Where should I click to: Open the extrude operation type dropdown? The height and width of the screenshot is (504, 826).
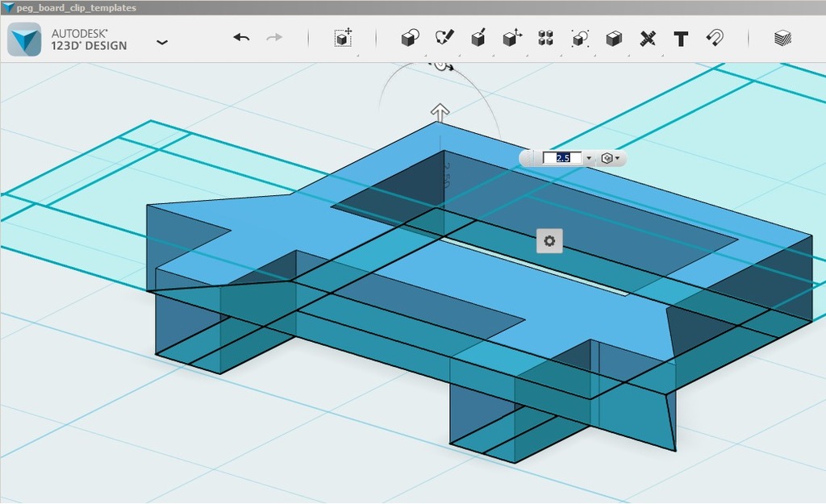tap(610, 158)
